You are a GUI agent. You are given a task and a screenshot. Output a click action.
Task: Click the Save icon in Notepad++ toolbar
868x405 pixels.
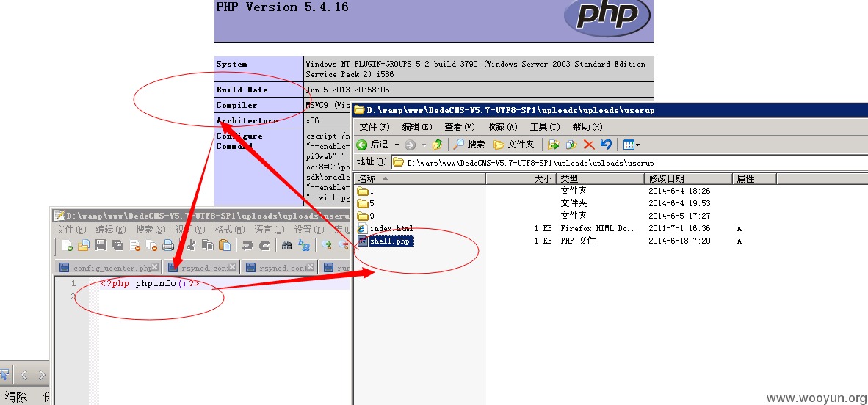pos(100,246)
